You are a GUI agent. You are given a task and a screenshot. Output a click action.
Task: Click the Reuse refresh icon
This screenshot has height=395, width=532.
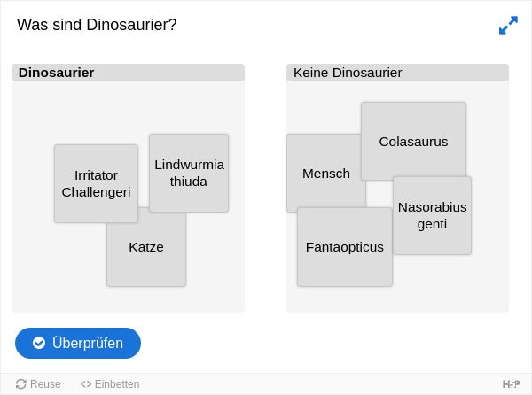point(21,384)
